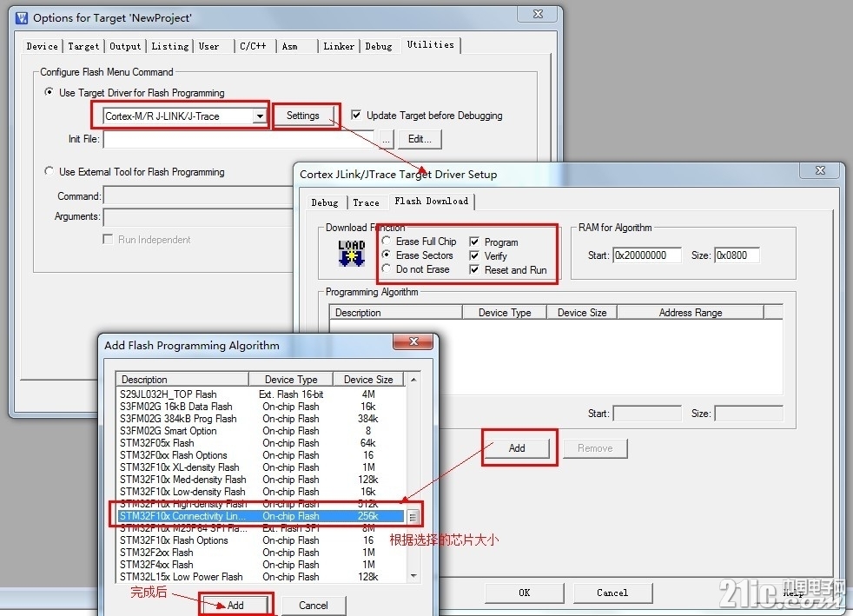
Task: Open the C/C++ tab
Action: click(x=253, y=46)
